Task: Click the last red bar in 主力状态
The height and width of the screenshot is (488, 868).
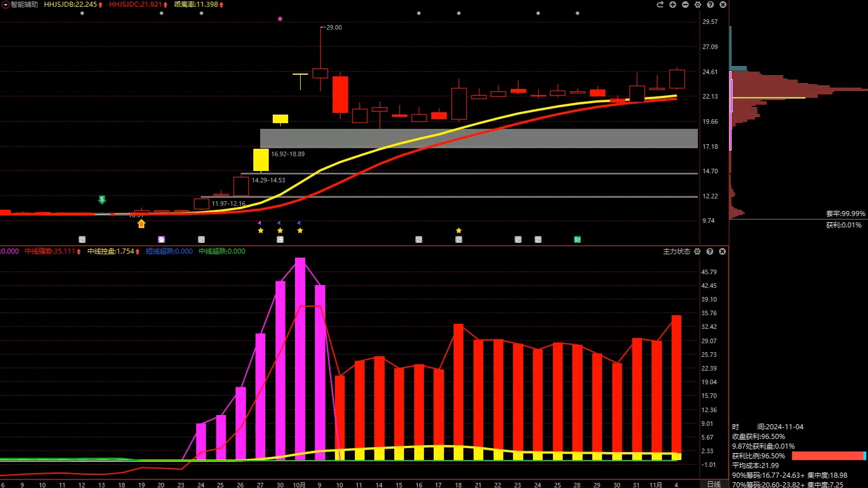Action: tap(676, 388)
